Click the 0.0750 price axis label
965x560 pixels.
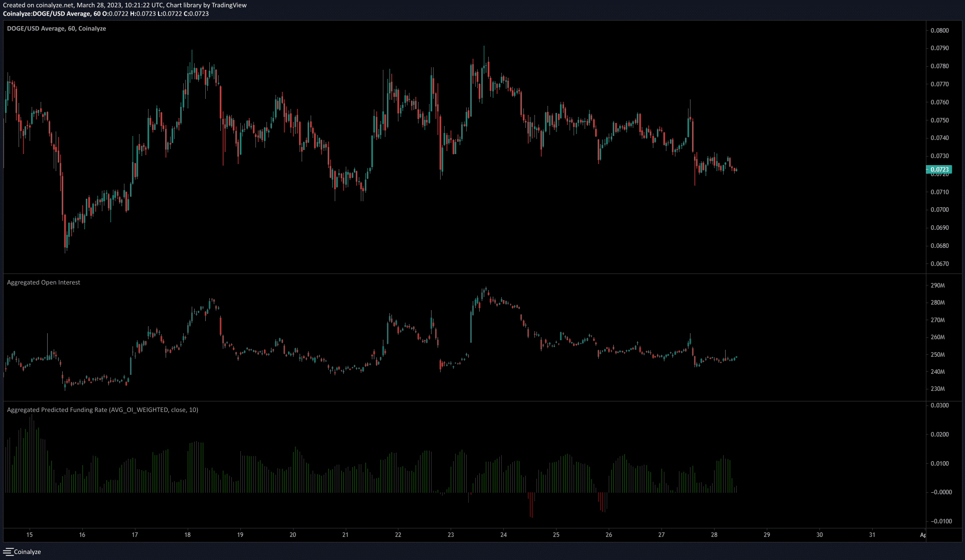939,120
